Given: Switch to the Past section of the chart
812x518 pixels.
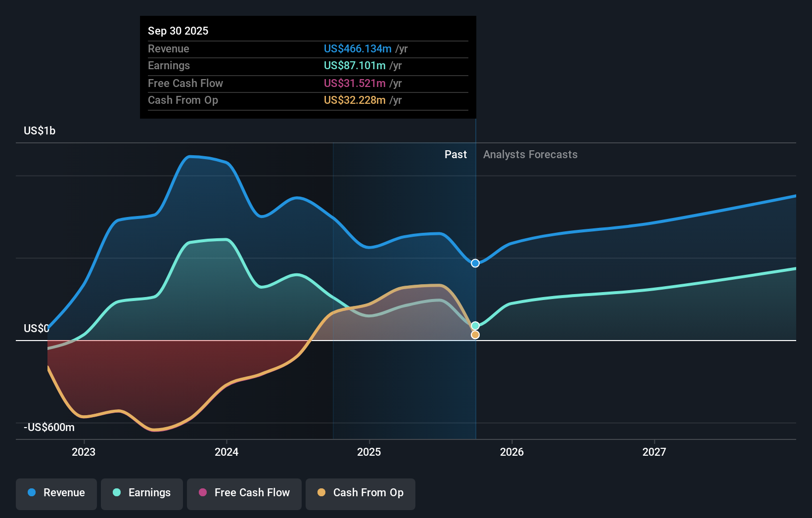Looking at the screenshot, I should coord(455,154).
